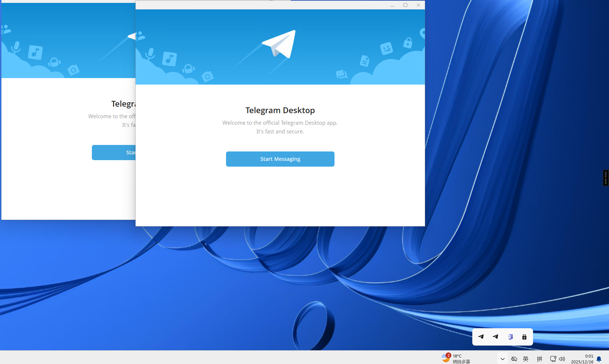Screen dimensions: 609x364
Task: Click Start Messaging in the front Telegram window
Action: pyautogui.click(x=280, y=159)
